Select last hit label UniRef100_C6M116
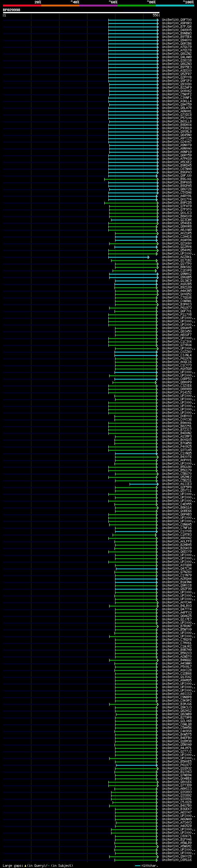The image size is (197, 868). coord(177,860)
